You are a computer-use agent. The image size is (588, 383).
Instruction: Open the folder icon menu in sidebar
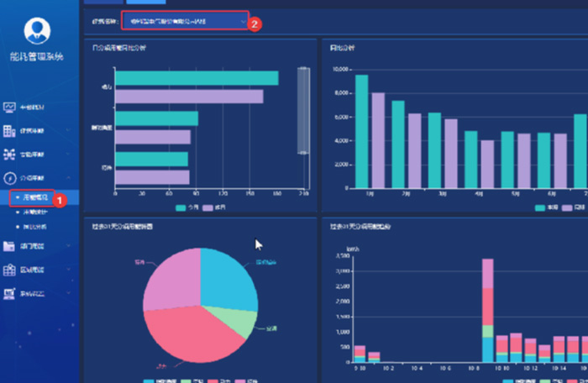pyautogui.click(x=9, y=246)
